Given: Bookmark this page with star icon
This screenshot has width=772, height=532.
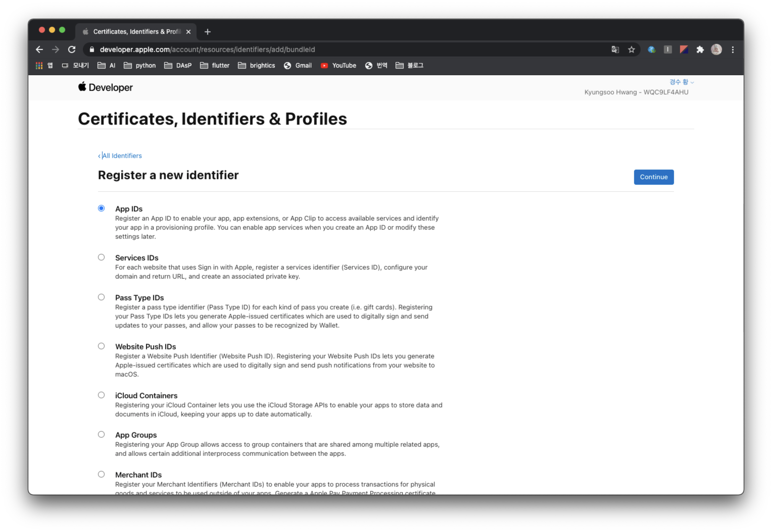Looking at the screenshot, I should (x=631, y=50).
